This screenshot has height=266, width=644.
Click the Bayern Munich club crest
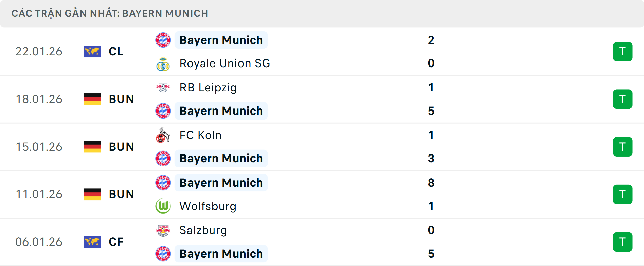163,40
